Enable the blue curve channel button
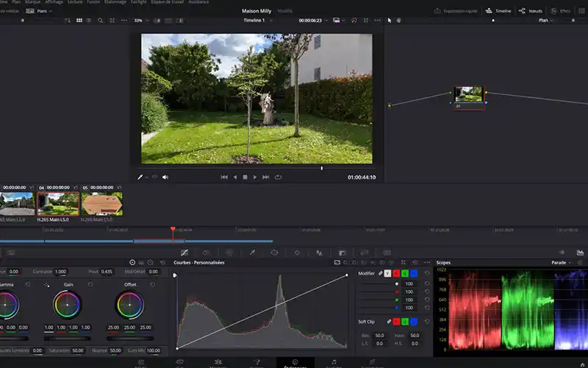The image size is (588, 368). 414,273
